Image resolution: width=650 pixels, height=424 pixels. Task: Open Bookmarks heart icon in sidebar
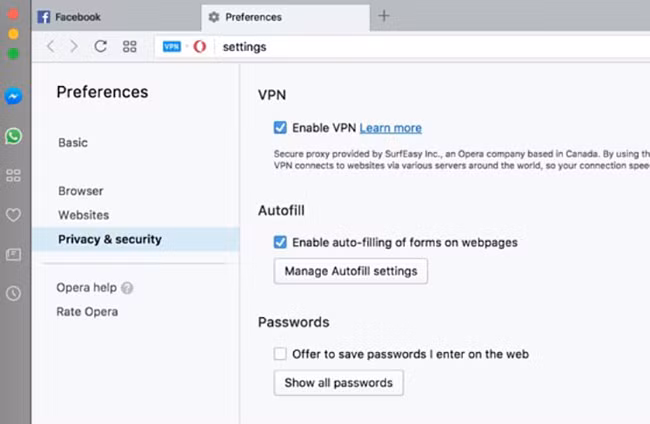14,215
